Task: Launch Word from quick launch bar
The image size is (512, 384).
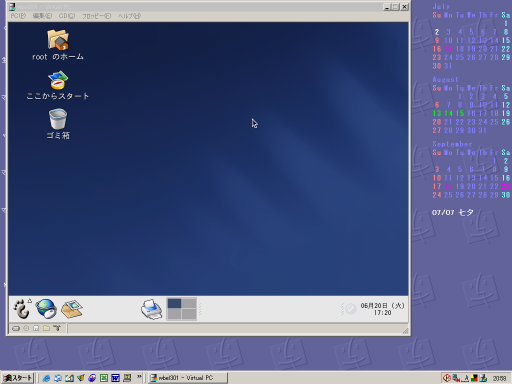Action: [115, 378]
